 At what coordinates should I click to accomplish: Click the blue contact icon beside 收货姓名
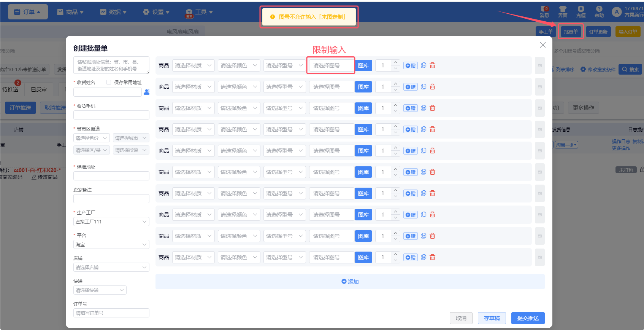(x=147, y=92)
